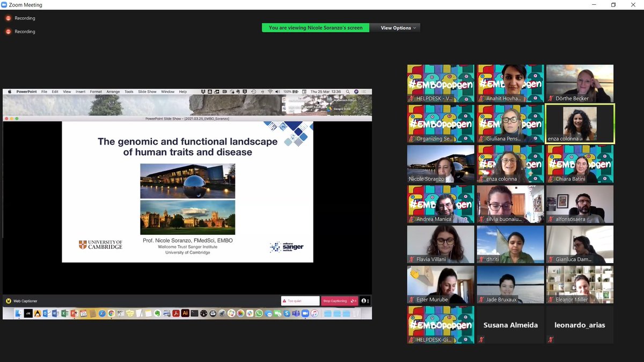Select Anahit Hovhannisyan's video tile
This screenshot has width=644, height=362.
[510, 83]
